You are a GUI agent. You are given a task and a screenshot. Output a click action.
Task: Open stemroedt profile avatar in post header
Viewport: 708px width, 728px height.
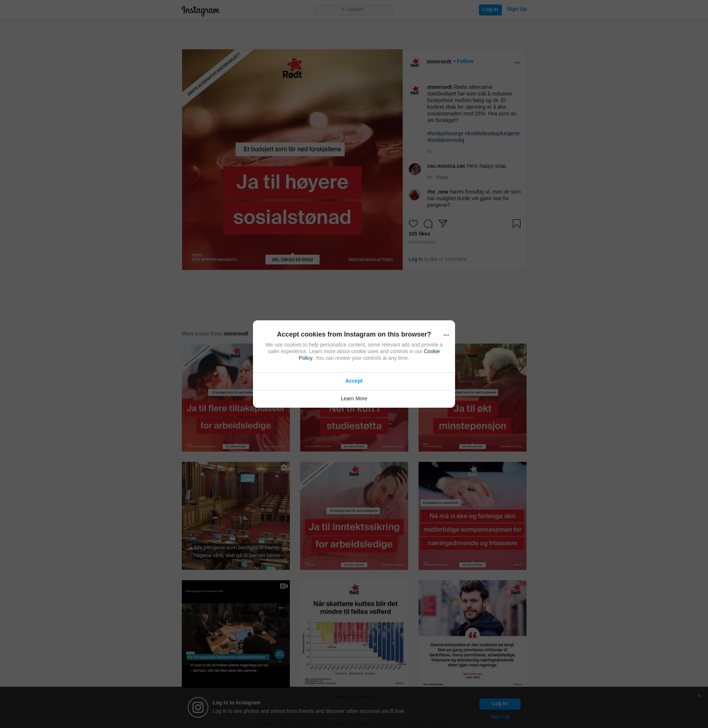pyautogui.click(x=415, y=62)
